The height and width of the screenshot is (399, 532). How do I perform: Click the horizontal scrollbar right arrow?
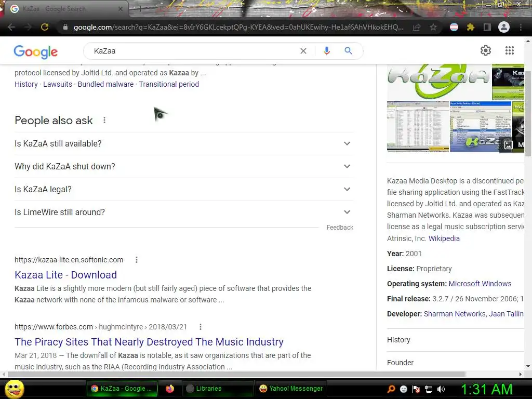[521, 374]
